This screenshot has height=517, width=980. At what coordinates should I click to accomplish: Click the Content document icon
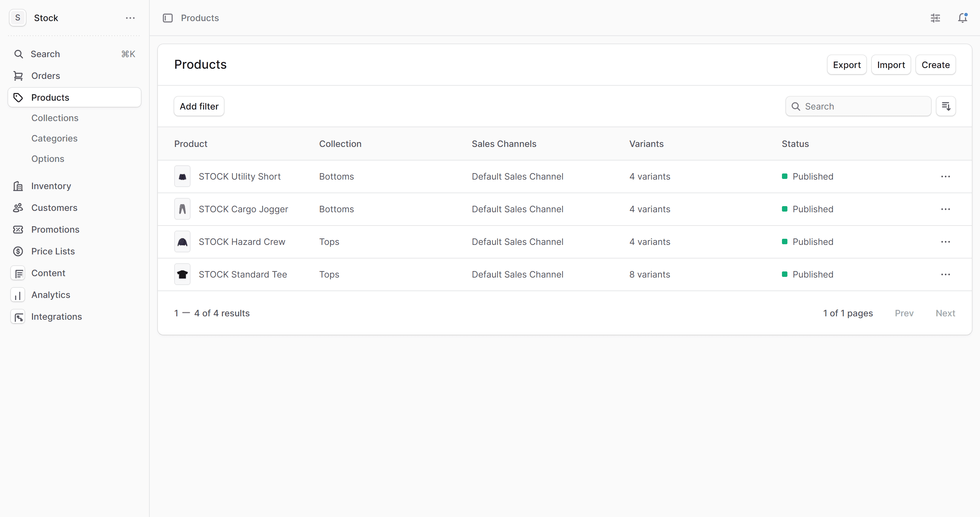(18, 273)
